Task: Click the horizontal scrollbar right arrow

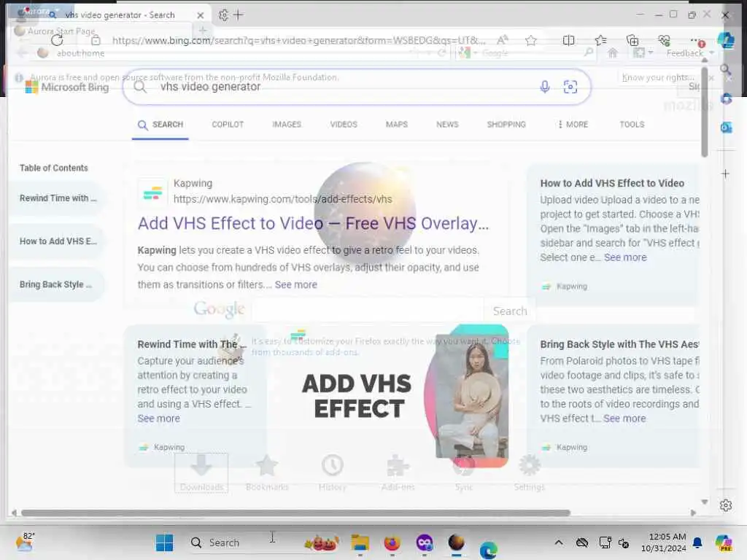Action: point(693,513)
